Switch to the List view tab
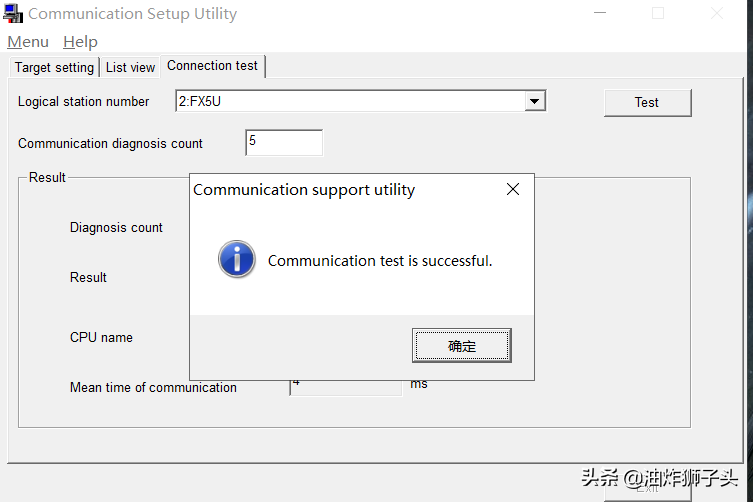Image resolution: width=753 pixels, height=502 pixels. (130, 67)
